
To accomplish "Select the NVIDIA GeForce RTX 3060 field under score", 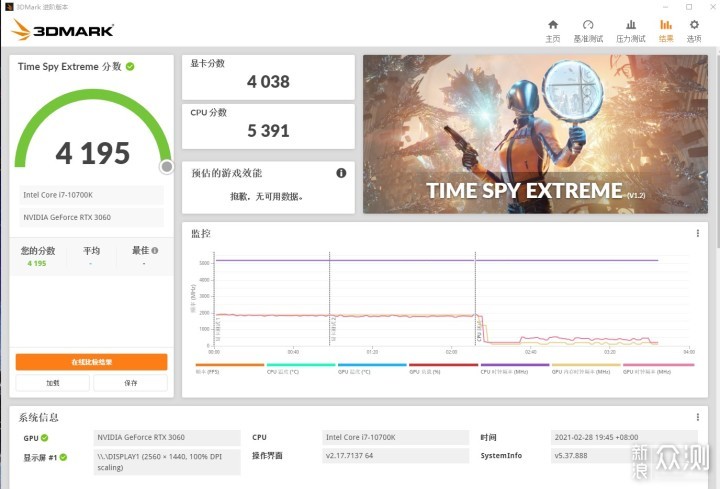I will [91, 217].
